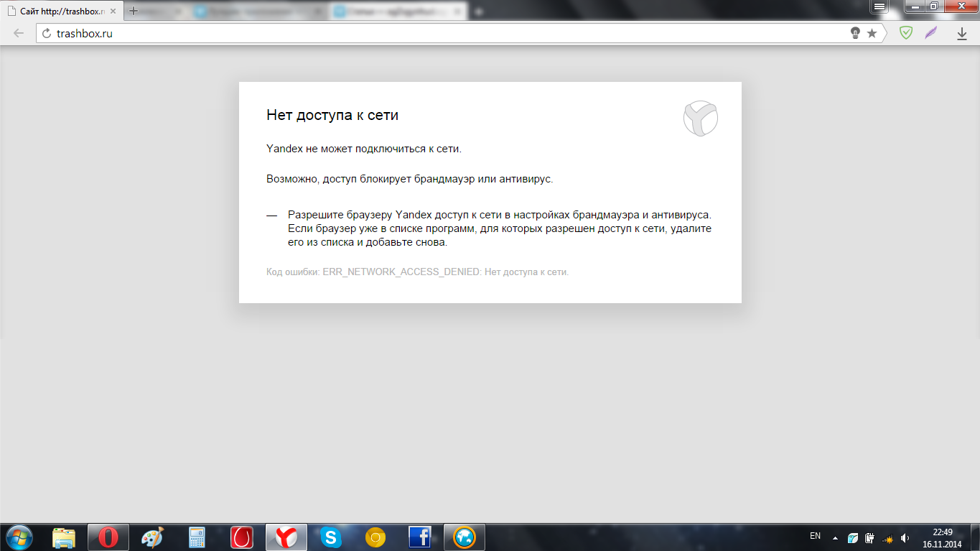The width and height of the screenshot is (980, 551).
Task: Click Yandex browser taskbar icon
Action: 286,537
